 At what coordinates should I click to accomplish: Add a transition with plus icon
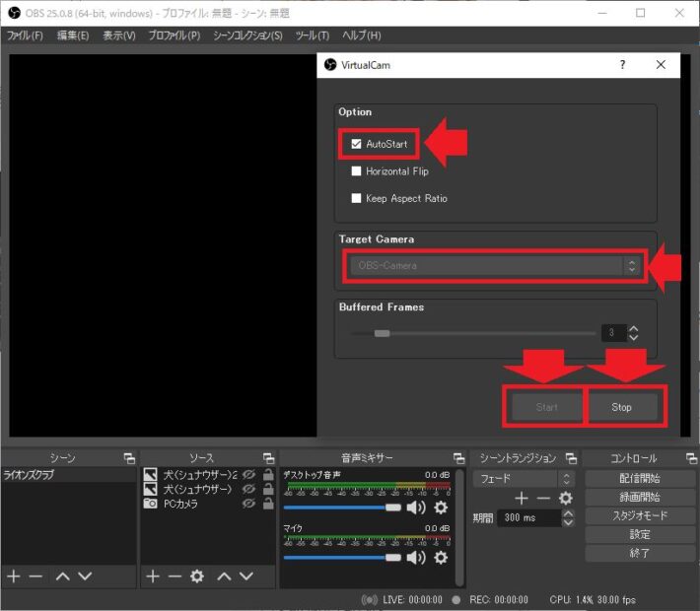click(522, 498)
